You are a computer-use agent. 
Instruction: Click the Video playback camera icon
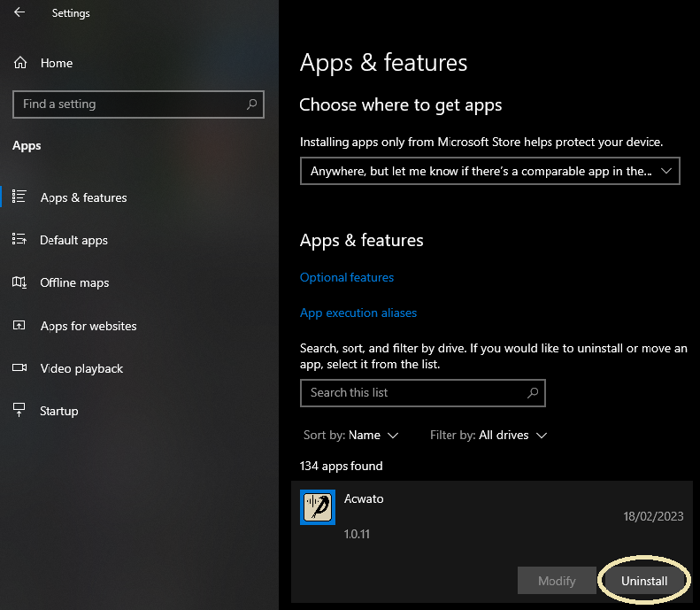coord(19,368)
